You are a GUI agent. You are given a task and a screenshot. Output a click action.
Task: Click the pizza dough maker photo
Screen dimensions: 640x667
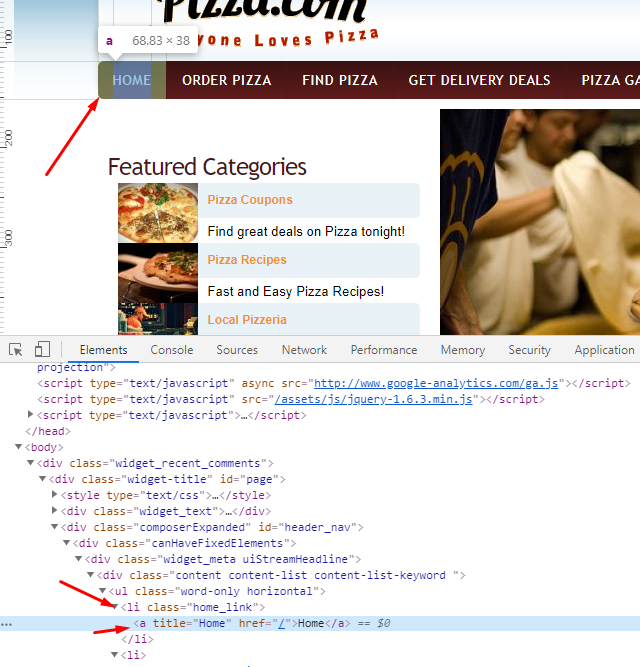coord(540,222)
